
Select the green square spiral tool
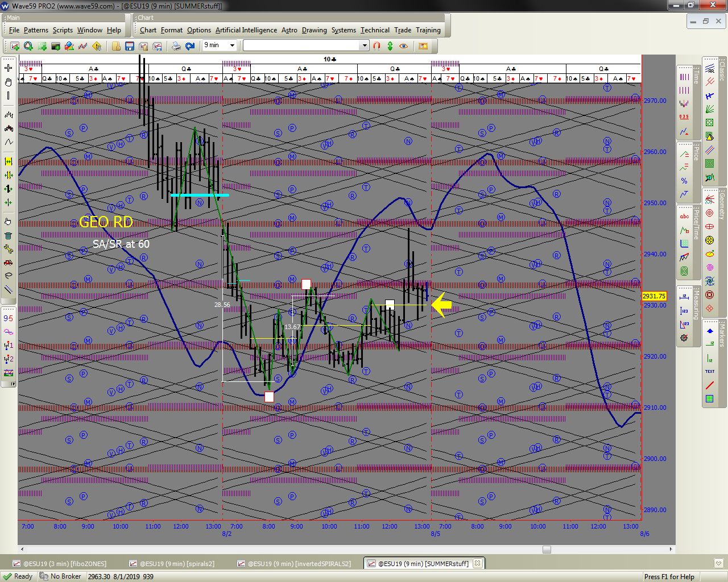pyautogui.click(x=710, y=164)
